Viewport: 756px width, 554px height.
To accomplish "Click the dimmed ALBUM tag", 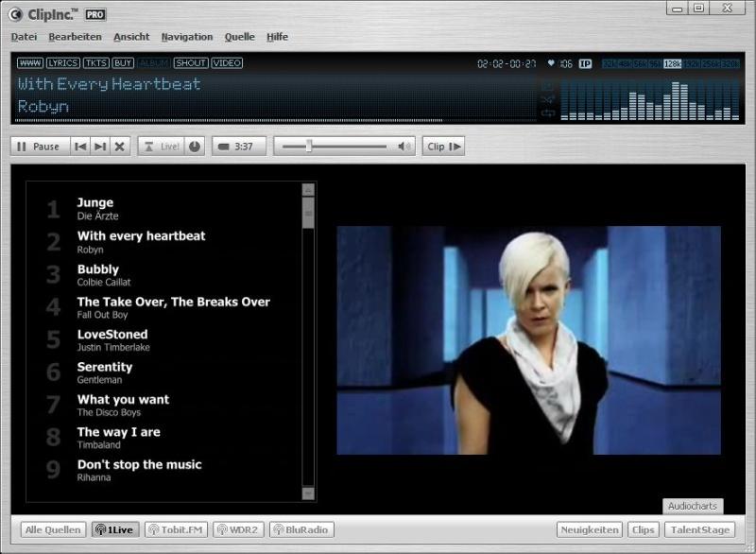I will [153, 63].
